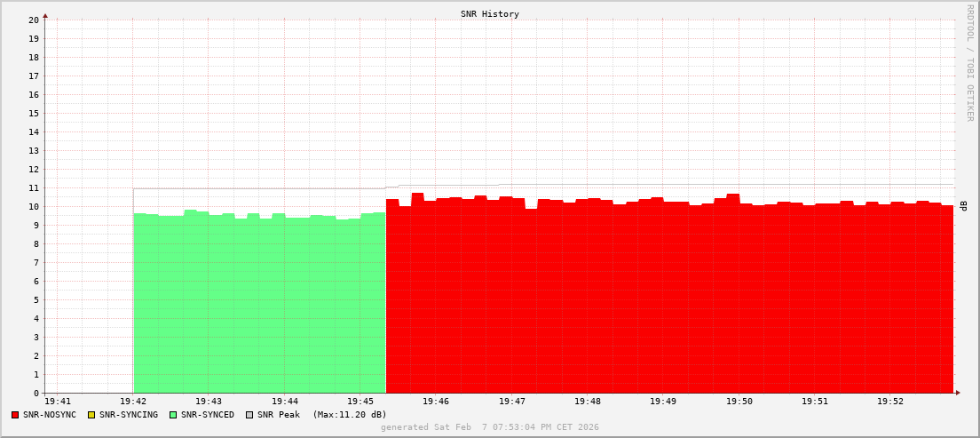Click the 19:46 time axis label
The width and height of the screenshot is (980, 438).
click(436, 402)
